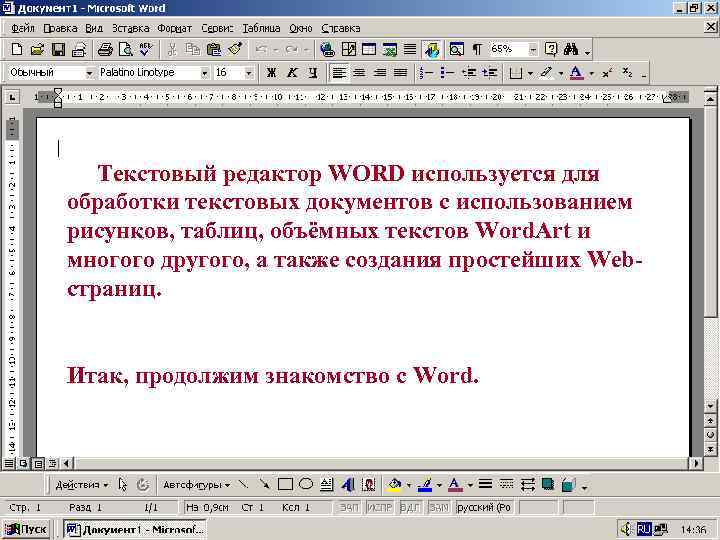The image size is (720, 540).
Task: Open an existing file via folder icon
Action: 37,49
